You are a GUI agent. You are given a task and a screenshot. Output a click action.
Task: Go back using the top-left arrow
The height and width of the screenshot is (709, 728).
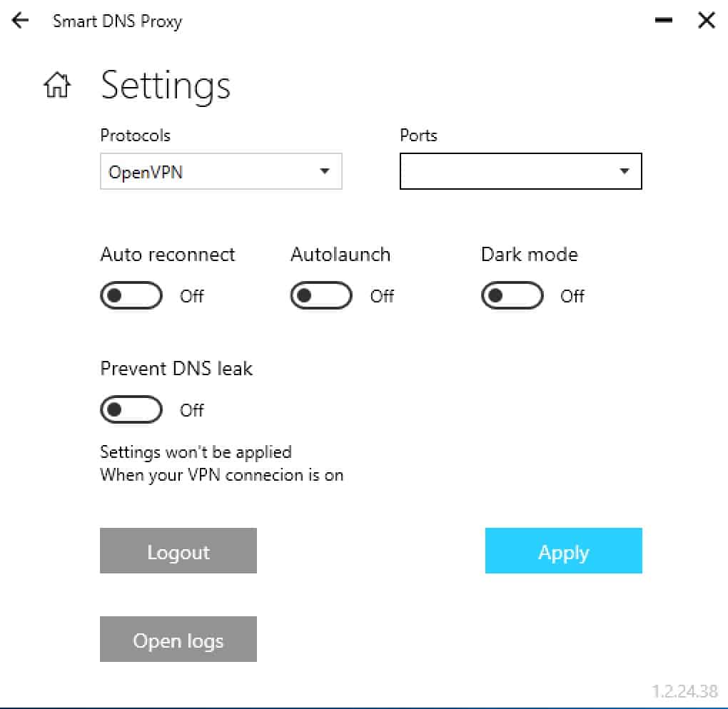(20, 21)
